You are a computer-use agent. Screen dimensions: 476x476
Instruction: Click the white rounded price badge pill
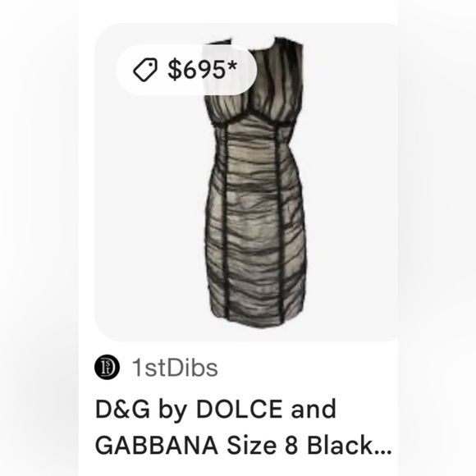click(x=186, y=70)
